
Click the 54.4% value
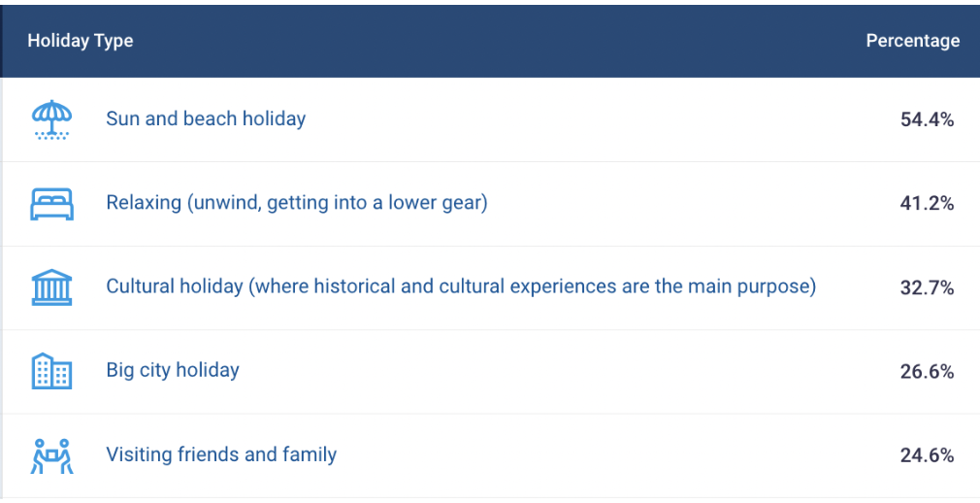click(x=927, y=119)
